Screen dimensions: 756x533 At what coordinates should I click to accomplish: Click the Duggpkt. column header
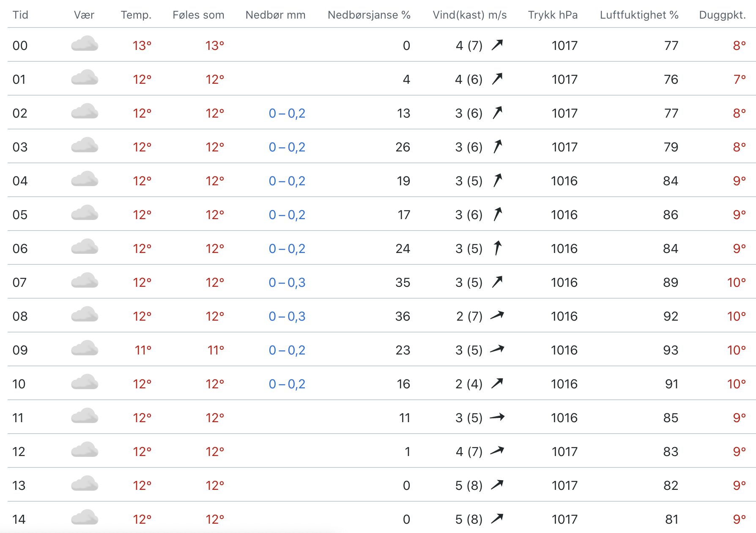tap(722, 15)
